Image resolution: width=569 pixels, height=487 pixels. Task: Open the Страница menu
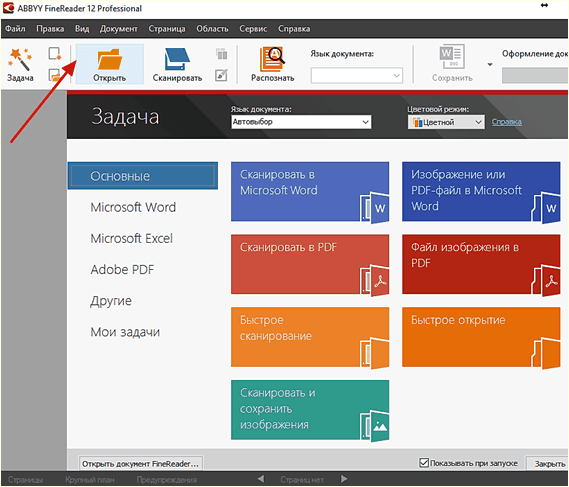167,29
